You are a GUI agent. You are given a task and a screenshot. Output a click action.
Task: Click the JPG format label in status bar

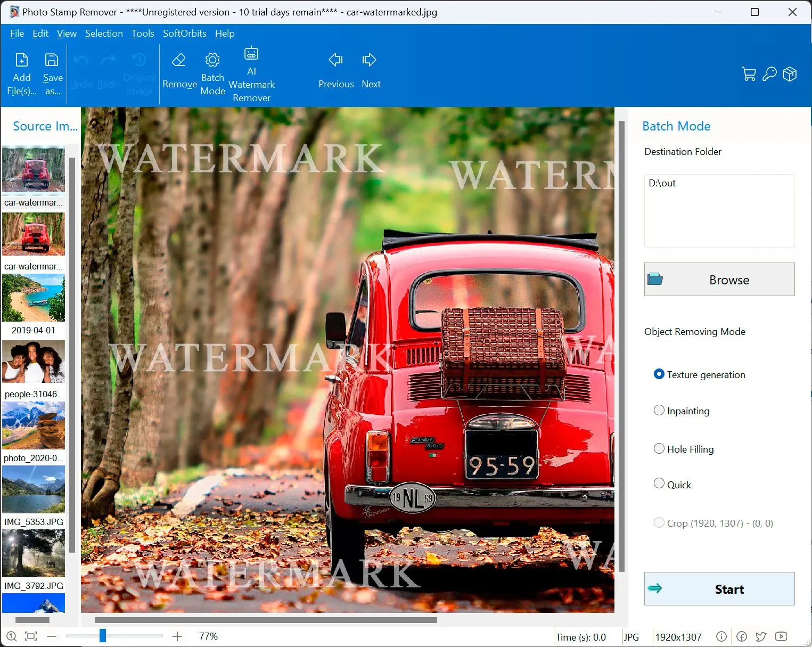click(631, 637)
